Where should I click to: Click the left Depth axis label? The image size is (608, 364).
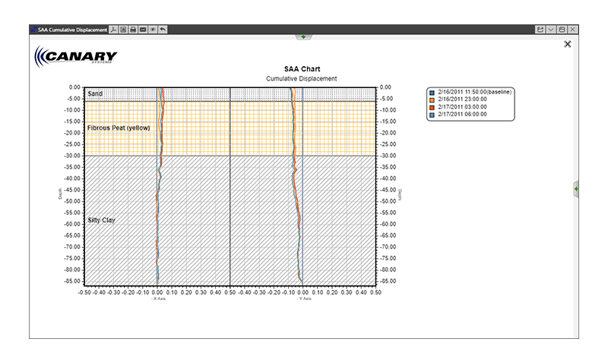pyautogui.click(x=60, y=194)
